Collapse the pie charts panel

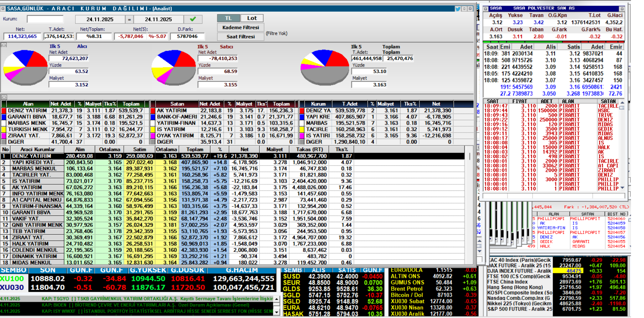pos(4,45)
